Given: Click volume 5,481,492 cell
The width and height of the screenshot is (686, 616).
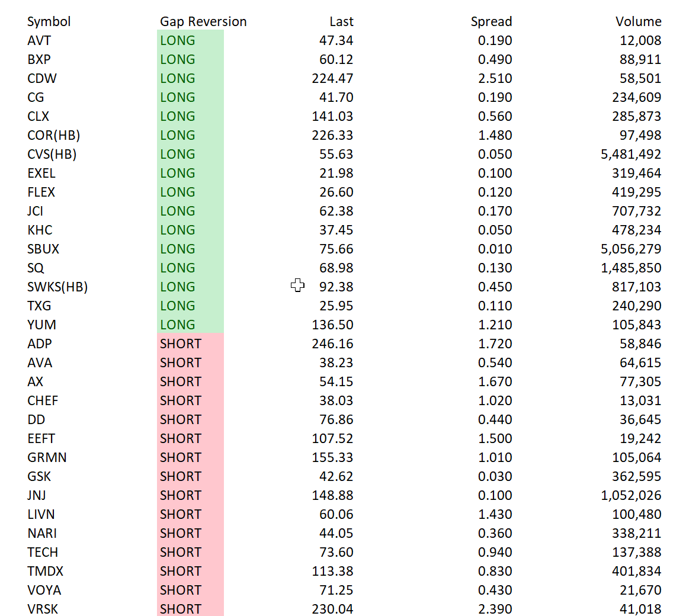Looking at the screenshot, I should coord(630,154).
